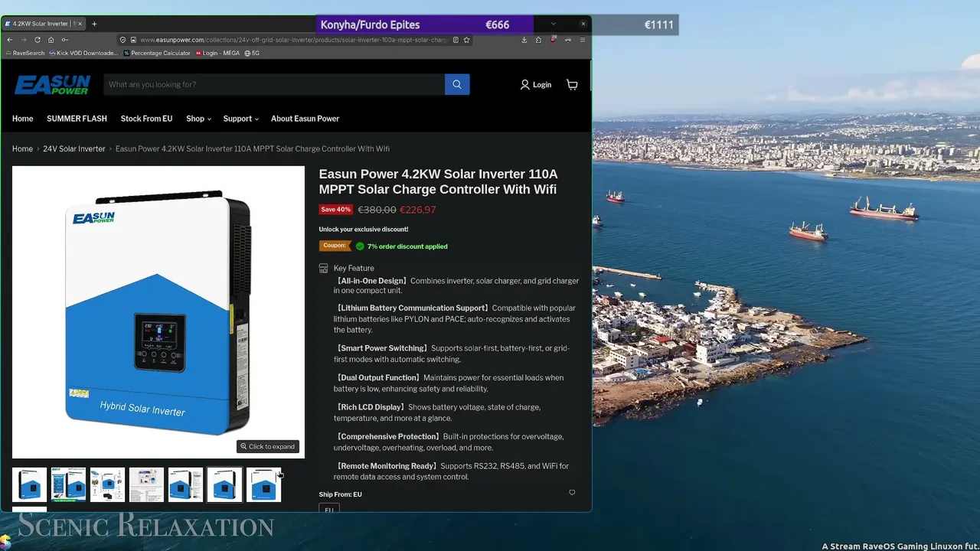The image size is (980, 551).
Task: Focus the 'What are you looking for?' search field
Action: click(x=274, y=84)
